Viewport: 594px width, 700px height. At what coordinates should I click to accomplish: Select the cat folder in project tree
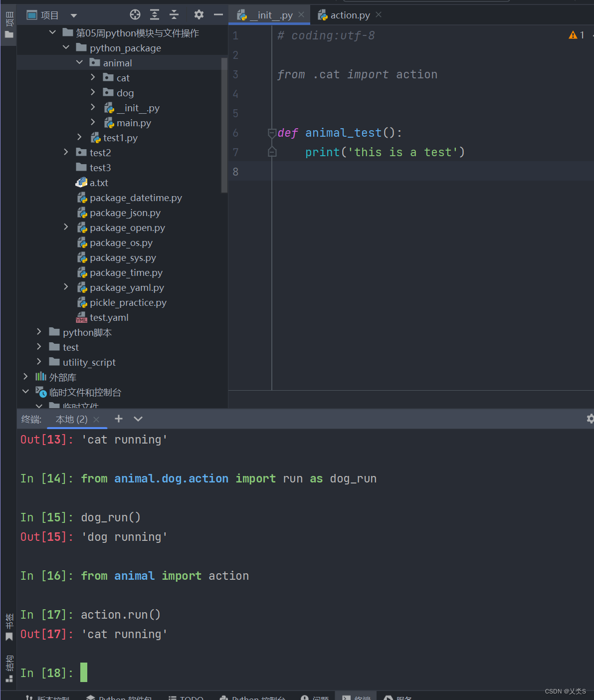coord(123,78)
